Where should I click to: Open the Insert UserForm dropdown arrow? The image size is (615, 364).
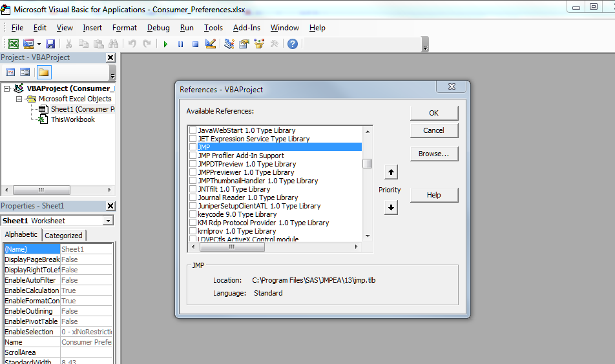[39, 44]
